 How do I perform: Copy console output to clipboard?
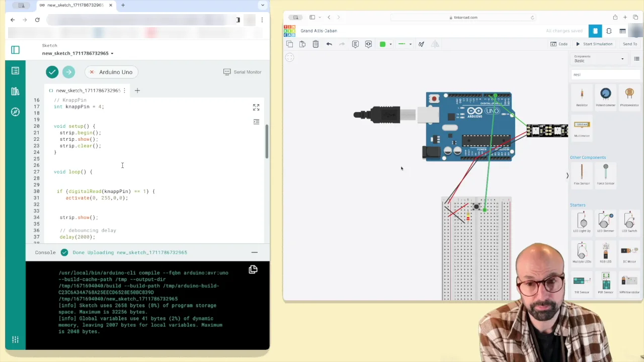253,269
